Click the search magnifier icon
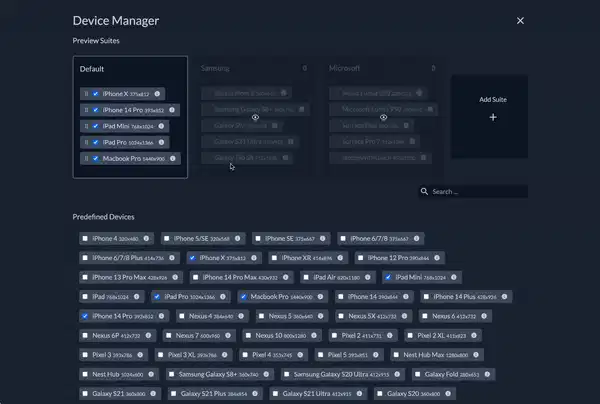600x404 pixels. click(424, 191)
